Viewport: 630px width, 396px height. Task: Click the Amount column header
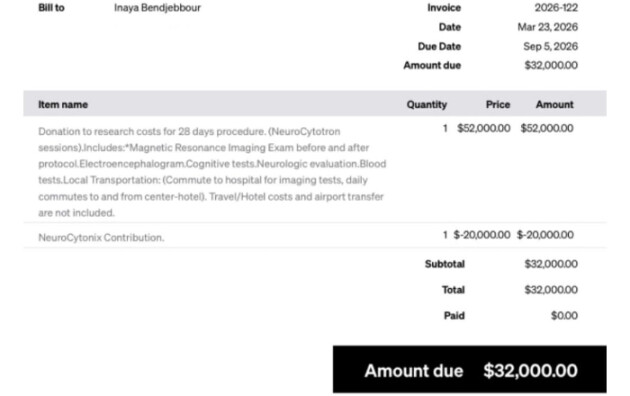coord(554,104)
